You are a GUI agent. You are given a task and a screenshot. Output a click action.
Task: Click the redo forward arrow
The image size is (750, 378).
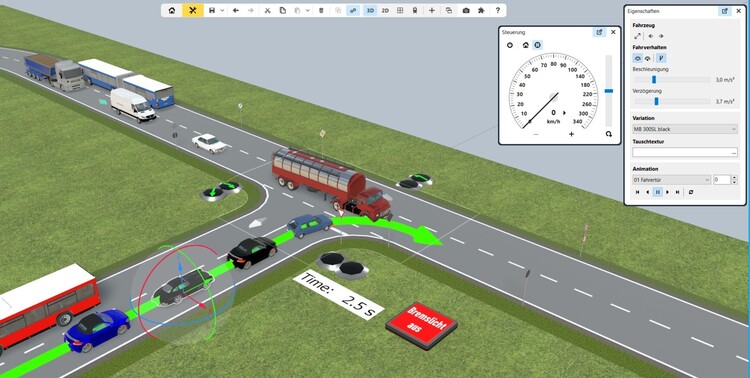251,11
